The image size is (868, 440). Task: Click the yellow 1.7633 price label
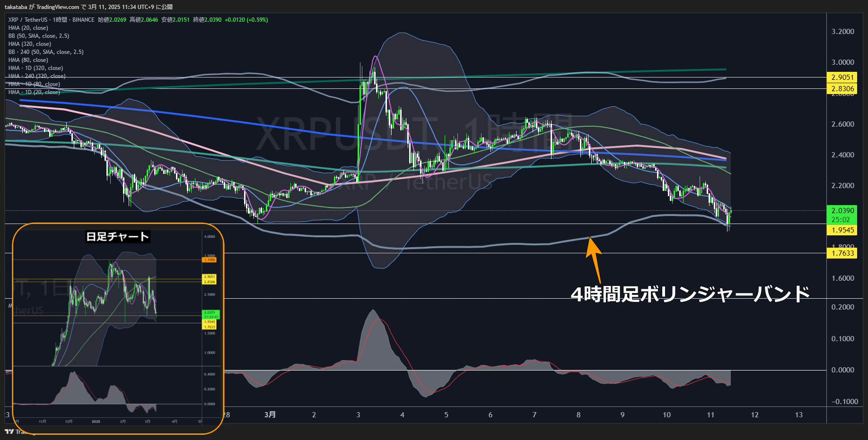[x=842, y=253]
